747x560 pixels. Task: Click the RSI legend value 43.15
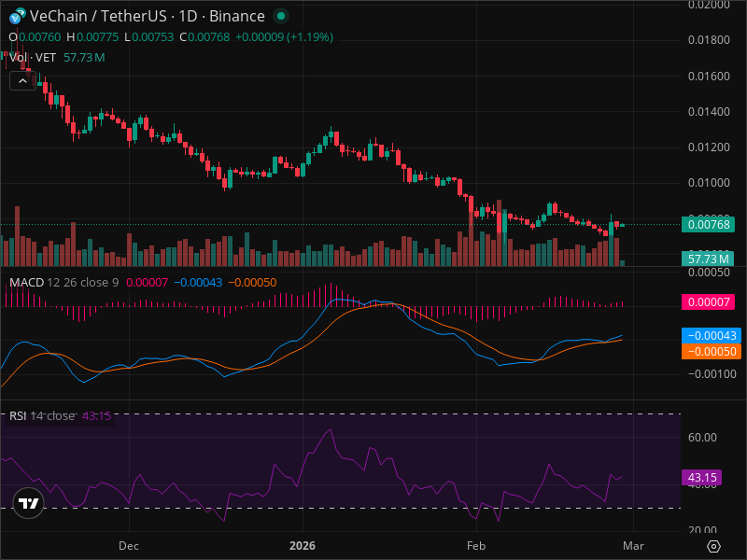(x=97, y=415)
